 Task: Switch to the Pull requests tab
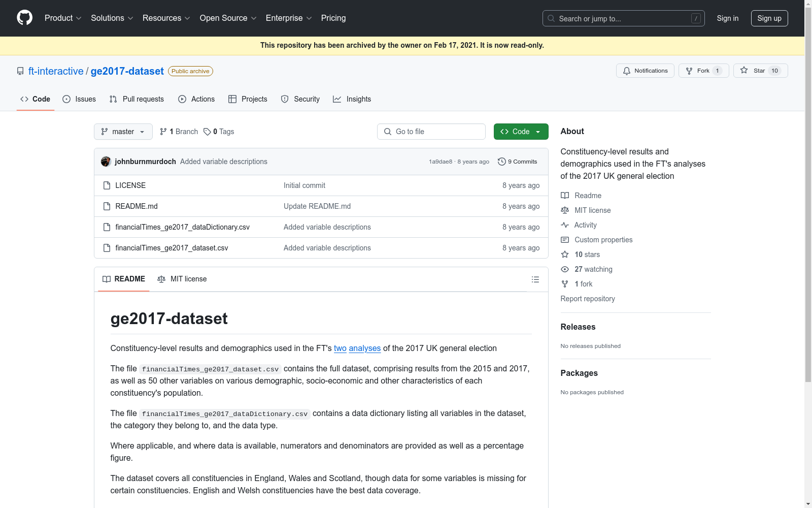pyautogui.click(x=137, y=99)
